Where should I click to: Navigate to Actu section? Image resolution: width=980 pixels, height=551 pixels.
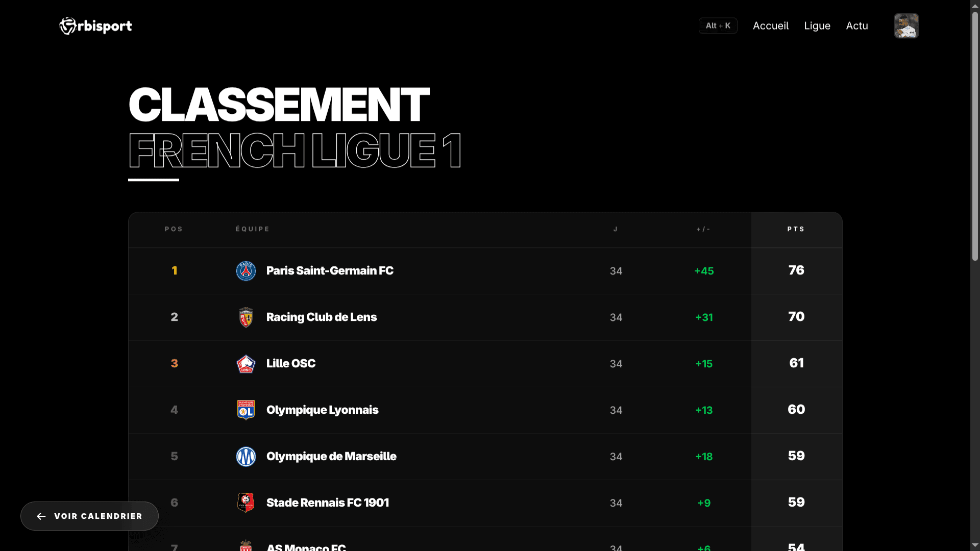click(x=857, y=26)
